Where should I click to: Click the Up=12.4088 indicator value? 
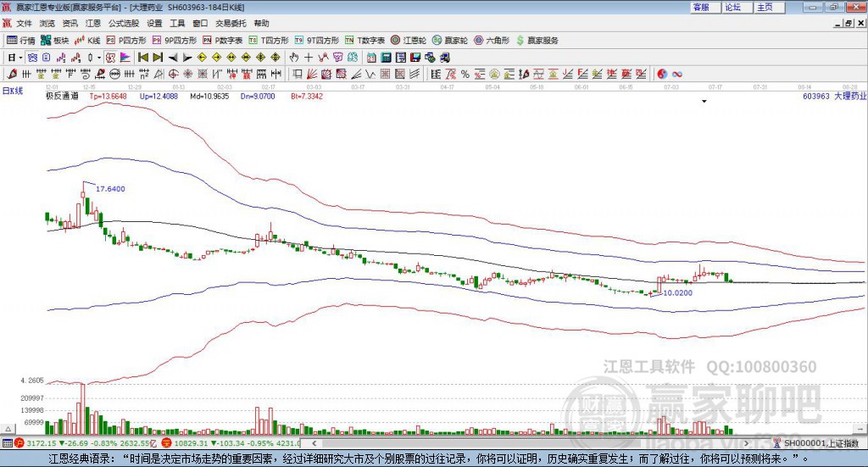coord(159,97)
